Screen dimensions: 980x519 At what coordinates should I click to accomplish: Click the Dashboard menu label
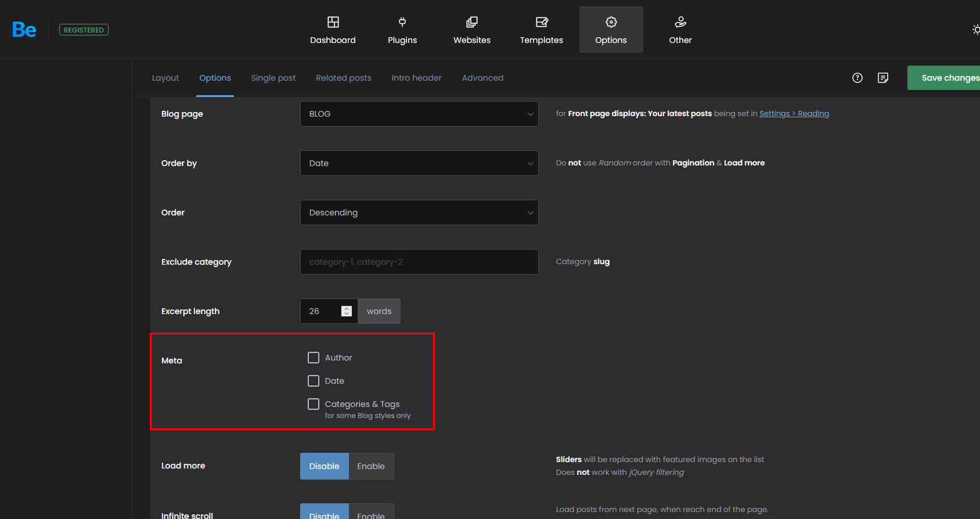click(333, 40)
